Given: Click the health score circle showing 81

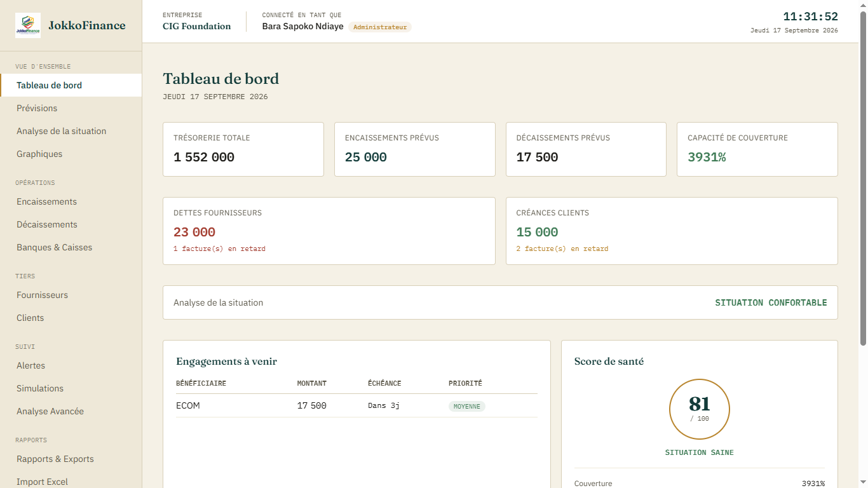Looking at the screenshot, I should 700,409.
